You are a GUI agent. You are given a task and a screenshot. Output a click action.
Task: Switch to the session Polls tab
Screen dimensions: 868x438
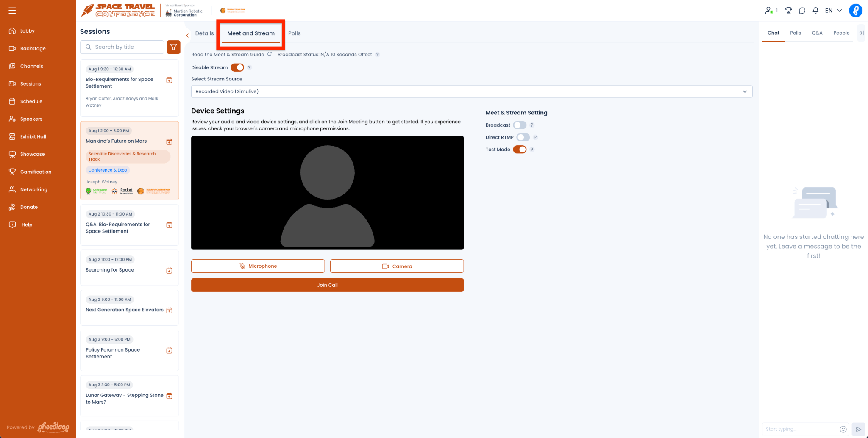coord(295,33)
